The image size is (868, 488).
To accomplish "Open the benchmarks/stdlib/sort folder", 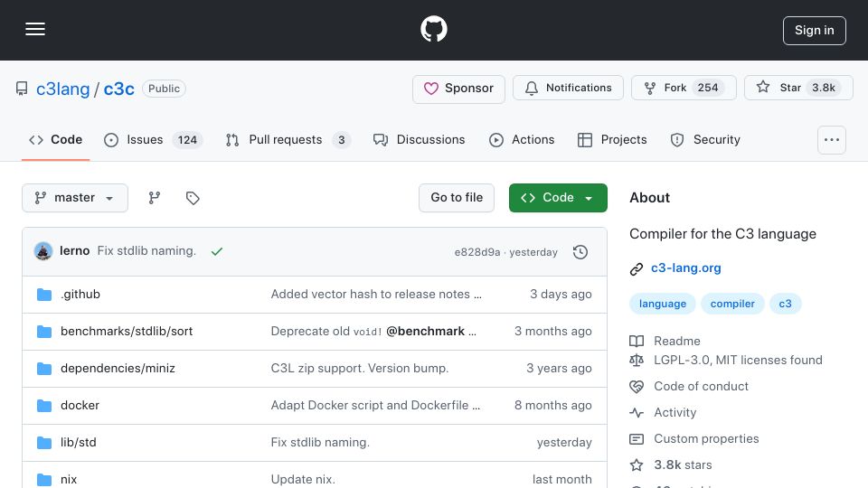I will (x=127, y=332).
